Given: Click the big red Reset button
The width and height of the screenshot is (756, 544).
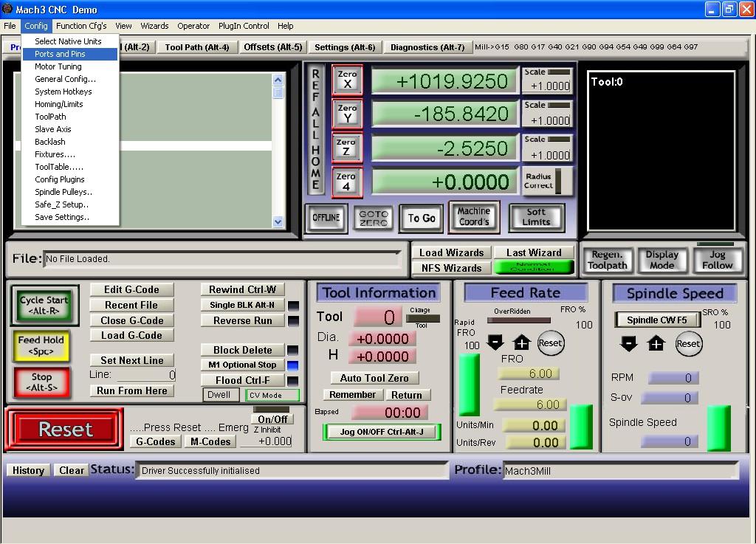Looking at the screenshot, I should coord(65,430).
